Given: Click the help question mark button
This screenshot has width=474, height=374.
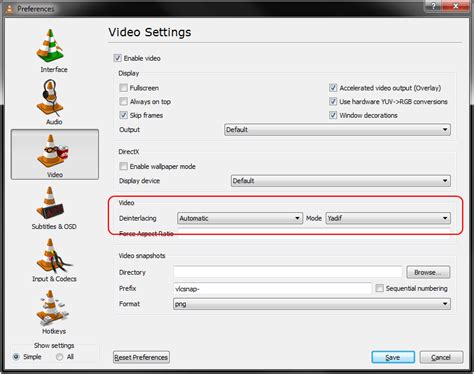Looking at the screenshot, I should (433, 6).
